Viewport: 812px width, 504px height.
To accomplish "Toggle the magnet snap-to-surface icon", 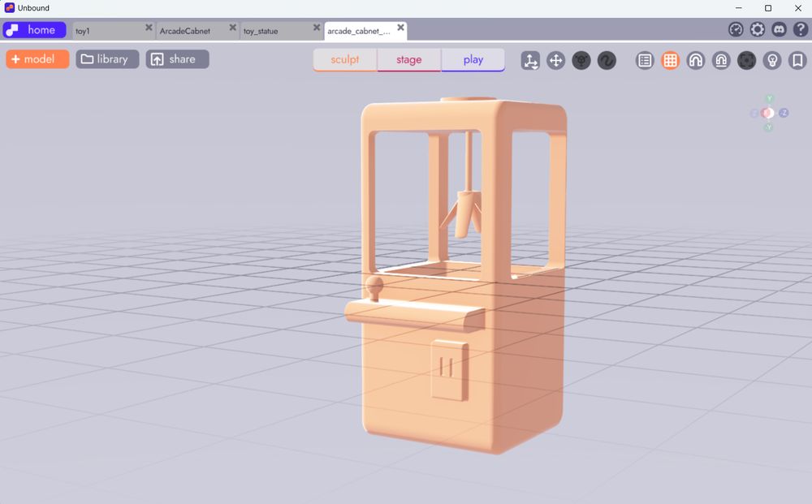I will (x=721, y=61).
